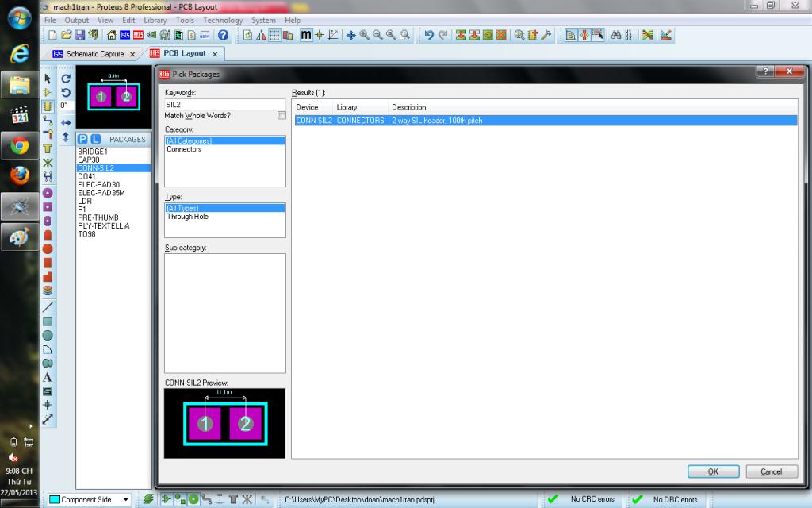
Task: Click the automatic annotator U1 U2 icon
Action: [x=629, y=35]
